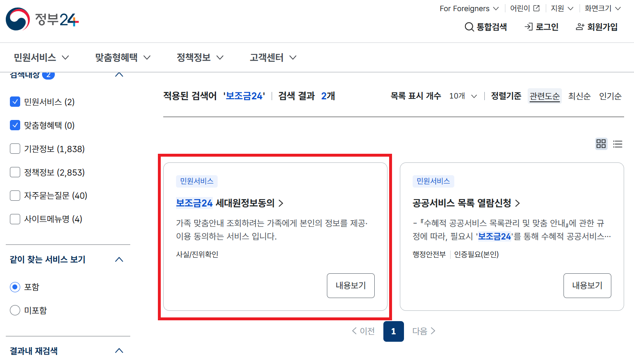Uncheck the 민원서비스 (2) checkbox
Image resolution: width=634 pixels, height=364 pixels.
tap(15, 101)
